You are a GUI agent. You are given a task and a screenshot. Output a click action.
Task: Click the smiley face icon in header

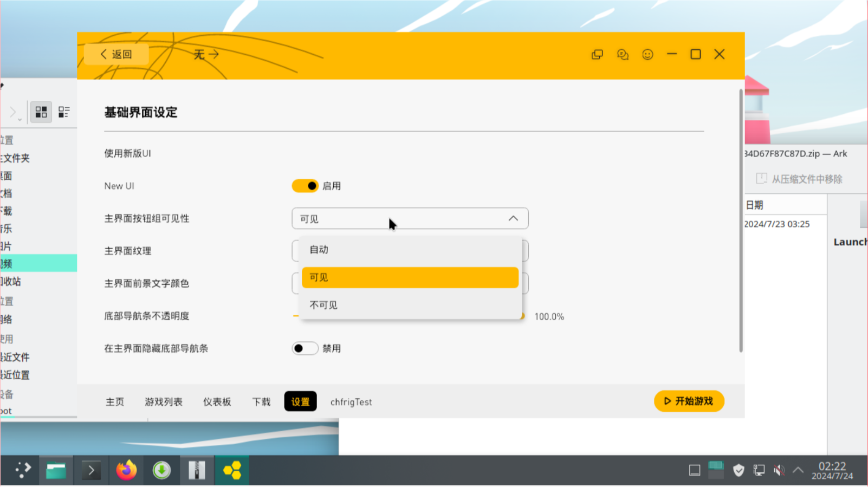[647, 55]
